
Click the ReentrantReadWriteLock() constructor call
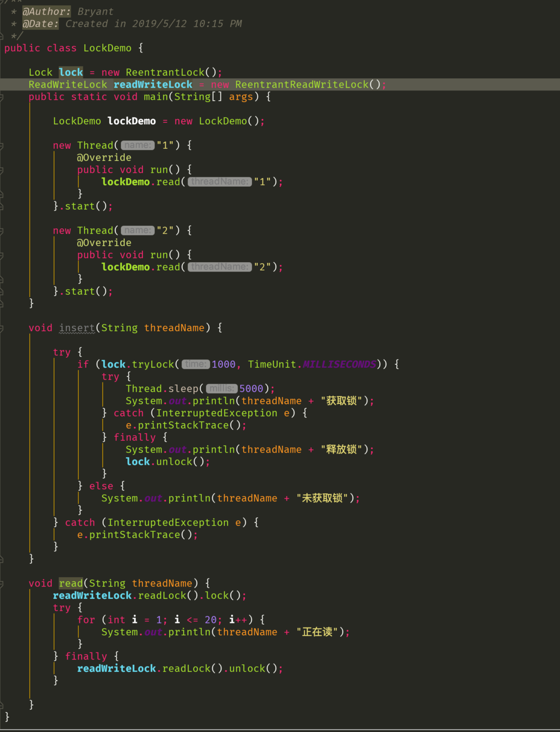coord(308,85)
